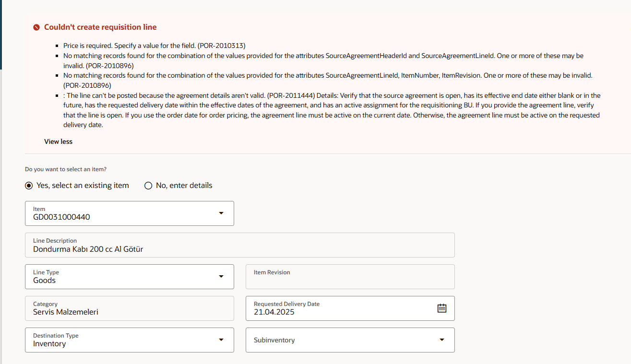631x364 pixels.
Task: Click the Category field showing Servis Malzemeleri
Action: click(x=130, y=308)
